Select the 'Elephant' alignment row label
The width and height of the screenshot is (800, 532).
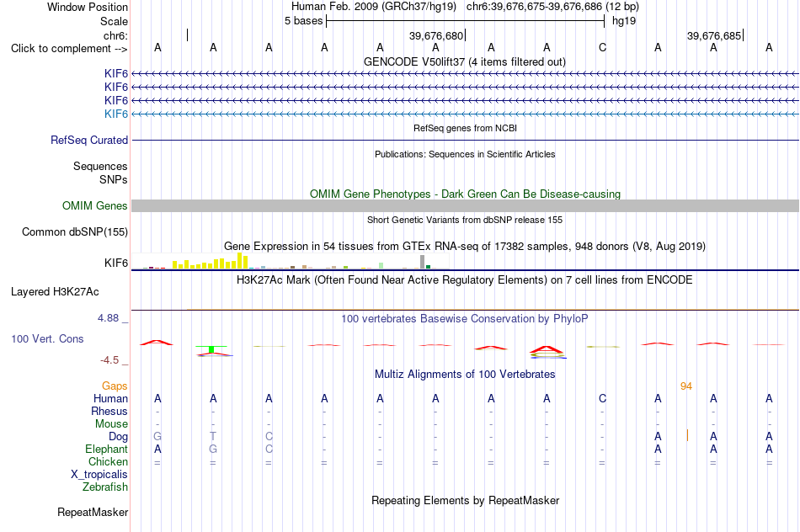[107, 450]
